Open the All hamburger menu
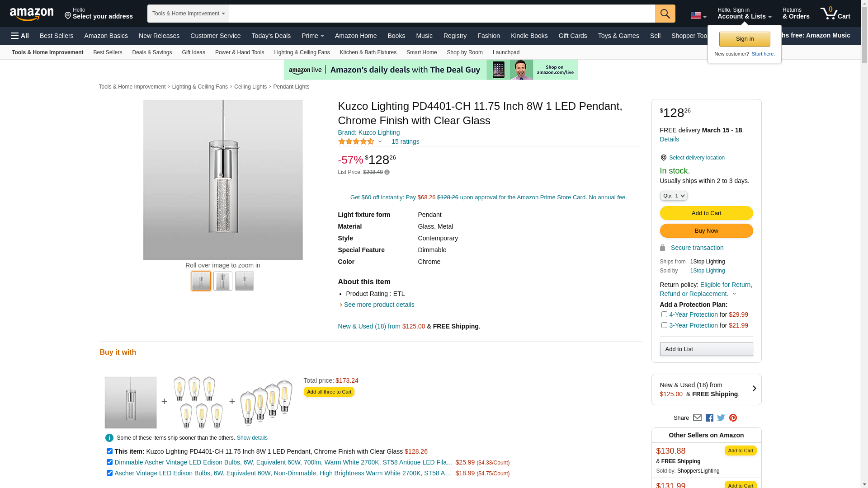Screen dimensions: 868x488 click(x=20, y=36)
